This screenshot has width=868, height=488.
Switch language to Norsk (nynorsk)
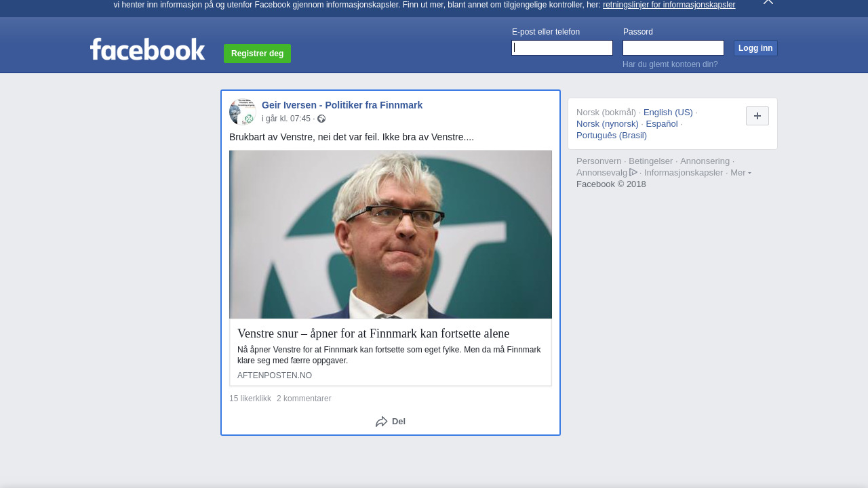(x=608, y=124)
